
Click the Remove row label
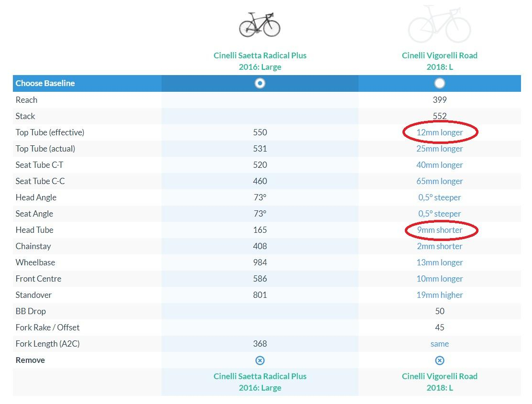[30, 360]
